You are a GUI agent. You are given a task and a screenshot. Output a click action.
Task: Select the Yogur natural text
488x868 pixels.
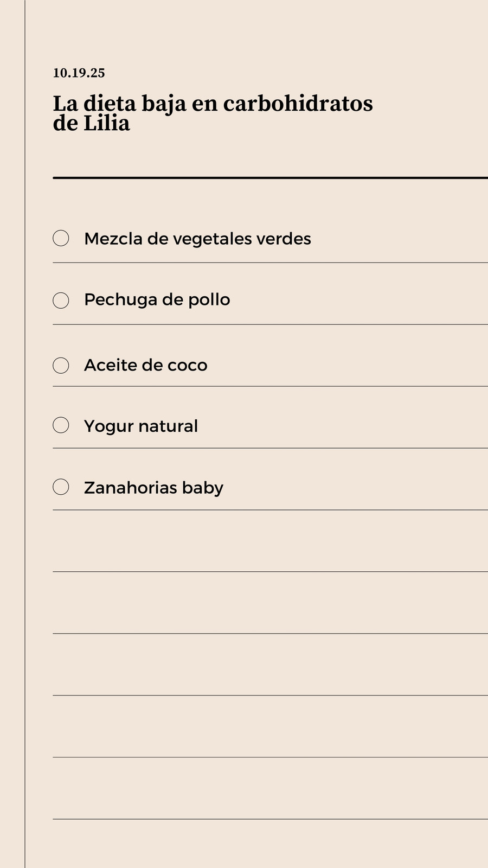[141, 426]
